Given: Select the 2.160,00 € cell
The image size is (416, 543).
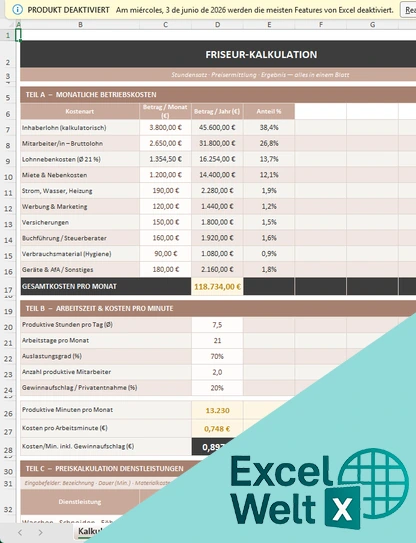Looking at the screenshot, I should coord(217,269).
